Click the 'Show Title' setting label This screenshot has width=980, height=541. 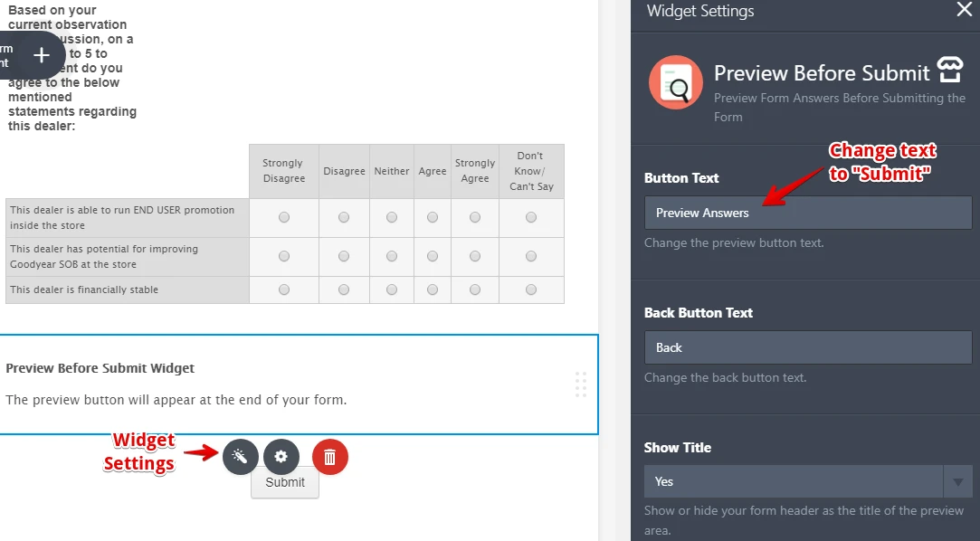(x=678, y=447)
